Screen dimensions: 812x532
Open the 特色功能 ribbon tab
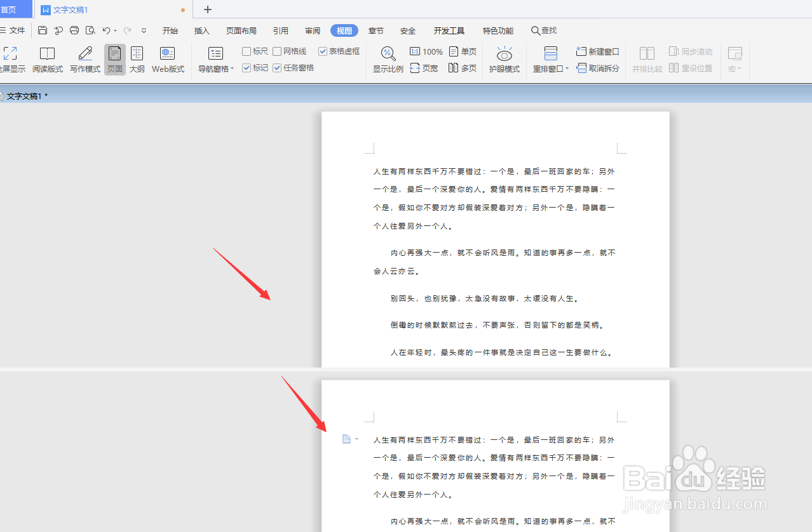coord(498,30)
